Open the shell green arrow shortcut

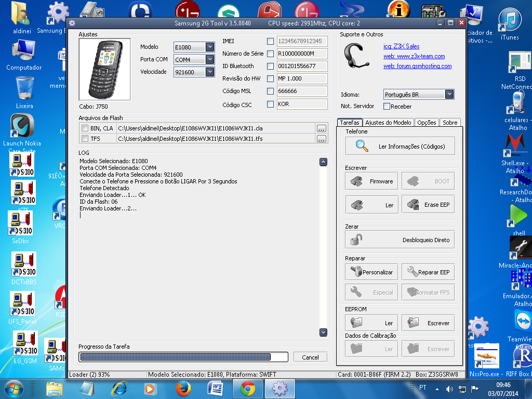tap(518, 220)
